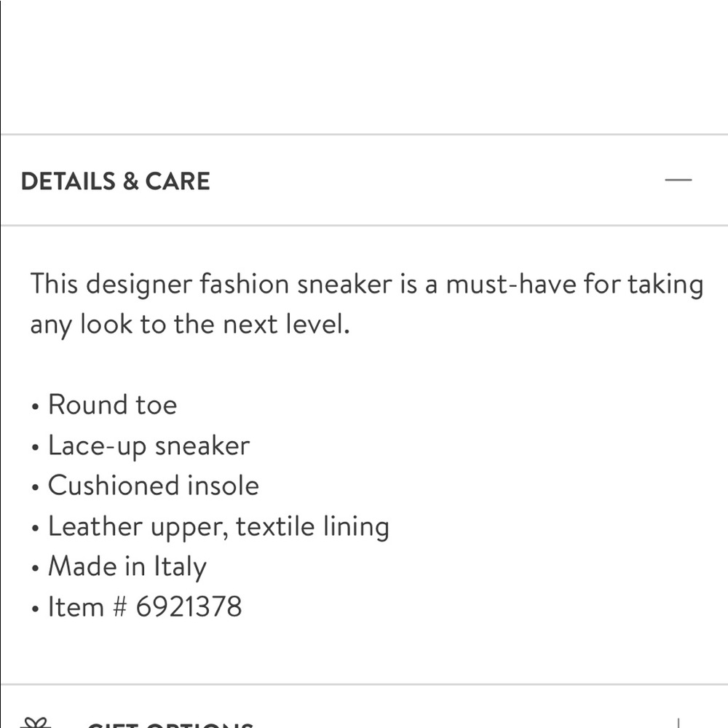
Task: Open the Gift Options section label
Action: tap(170, 724)
